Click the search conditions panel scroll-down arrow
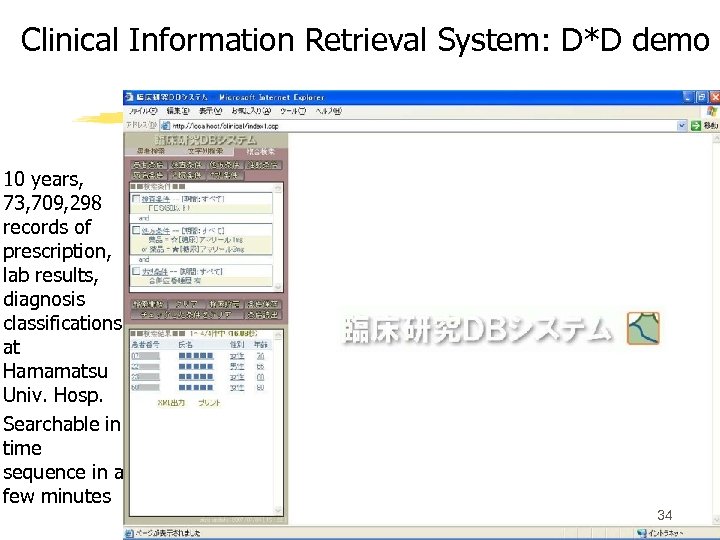 click(277, 287)
